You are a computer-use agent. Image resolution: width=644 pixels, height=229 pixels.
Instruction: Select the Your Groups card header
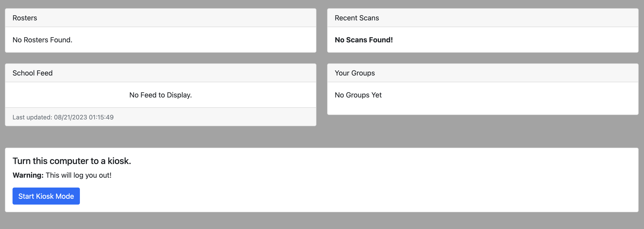(483, 73)
